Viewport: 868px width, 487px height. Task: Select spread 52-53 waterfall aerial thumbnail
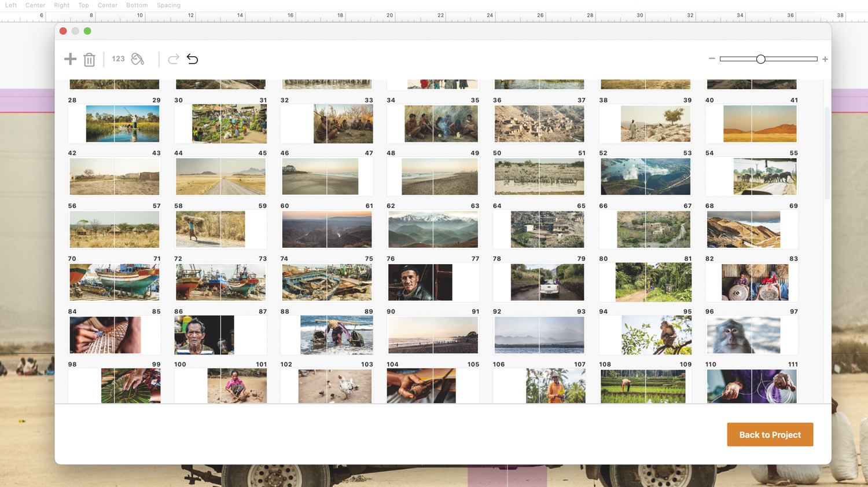click(645, 177)
